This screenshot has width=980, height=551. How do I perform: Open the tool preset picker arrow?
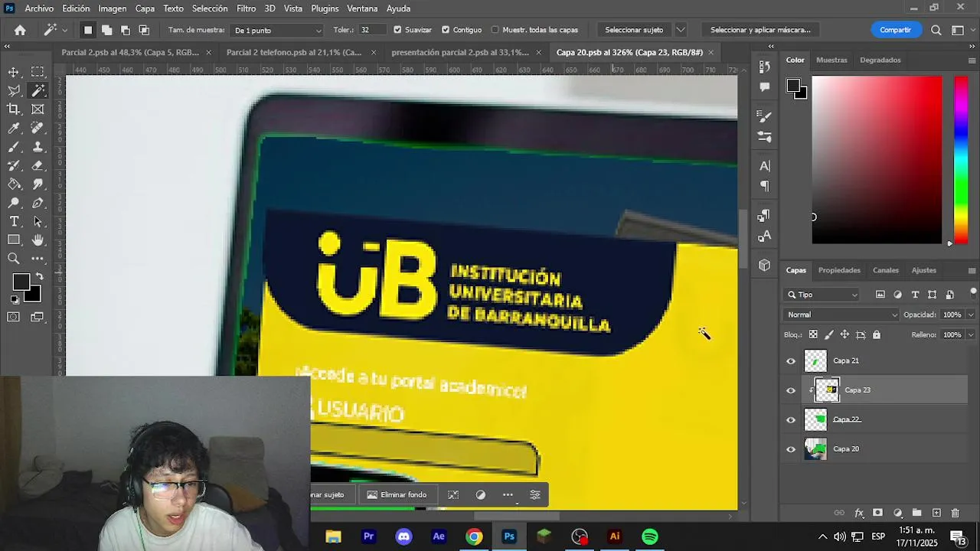(x=64, y=30)
